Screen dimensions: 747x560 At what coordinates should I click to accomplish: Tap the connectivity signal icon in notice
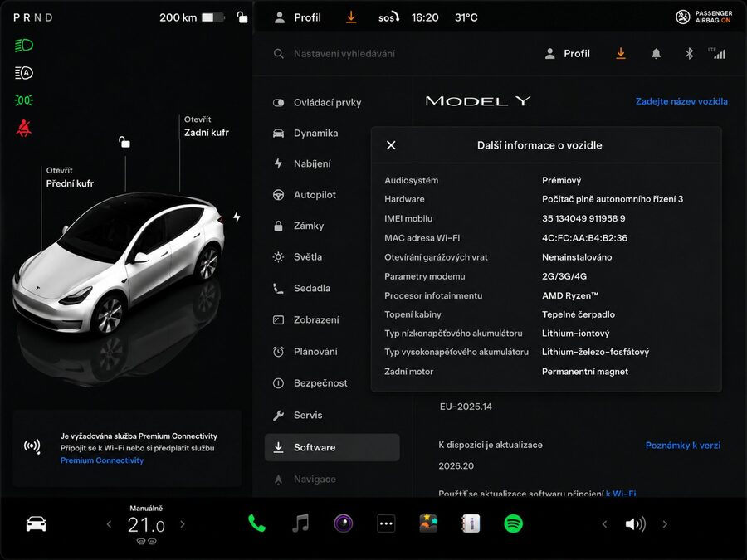pos(32,446)
